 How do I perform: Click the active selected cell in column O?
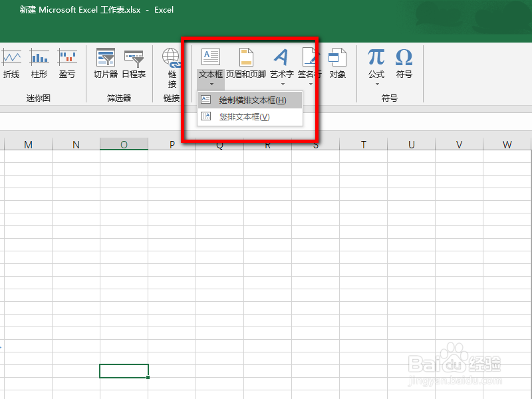pyautogui.click(x=124, y=371)
